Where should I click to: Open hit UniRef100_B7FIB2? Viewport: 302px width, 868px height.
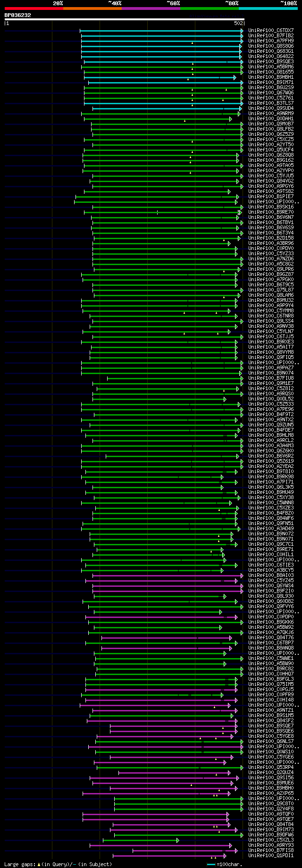click(271, 35)
